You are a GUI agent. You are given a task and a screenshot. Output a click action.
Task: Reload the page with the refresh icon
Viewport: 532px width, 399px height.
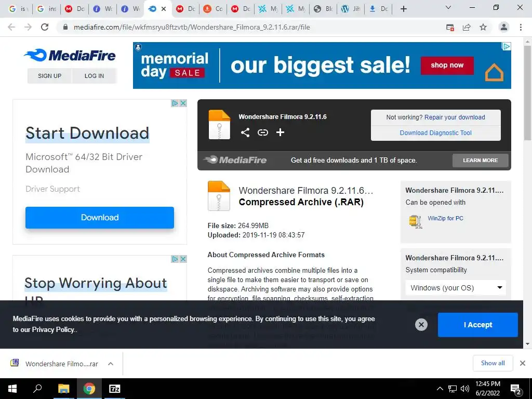(45, 27)
